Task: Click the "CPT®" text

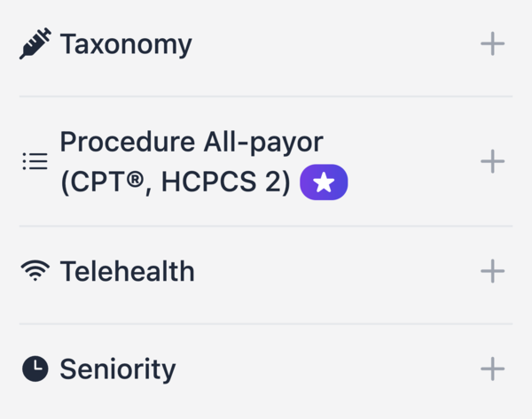Action: tap(101, 183)
